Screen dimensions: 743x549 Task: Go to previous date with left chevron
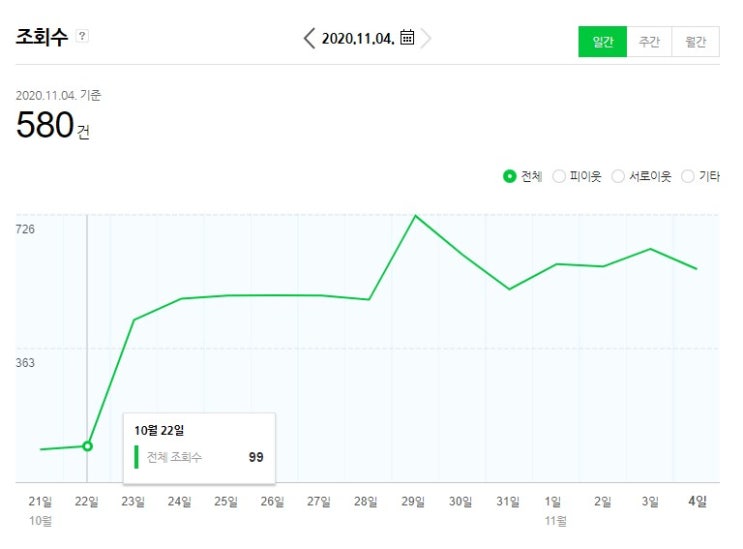[x=309, y=38]
